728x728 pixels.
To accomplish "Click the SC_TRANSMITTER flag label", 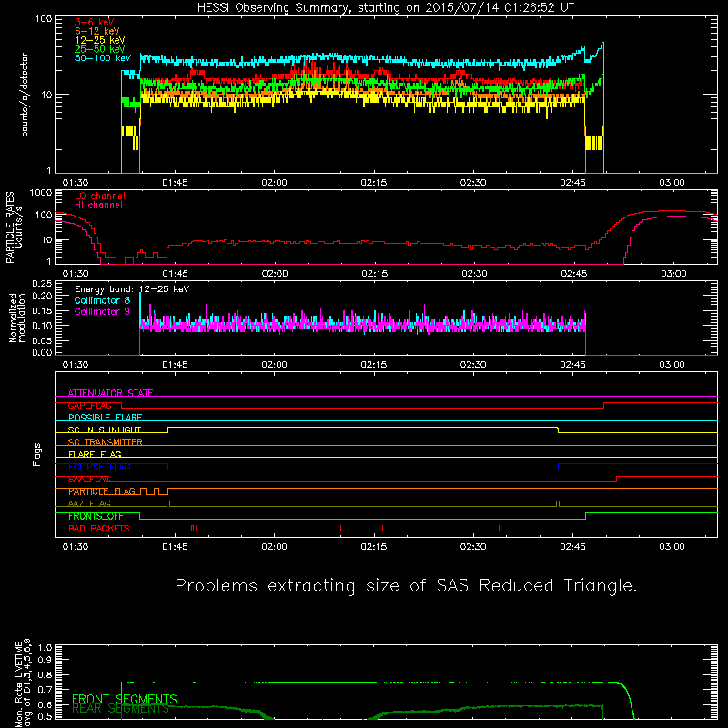I will (106, 442).
